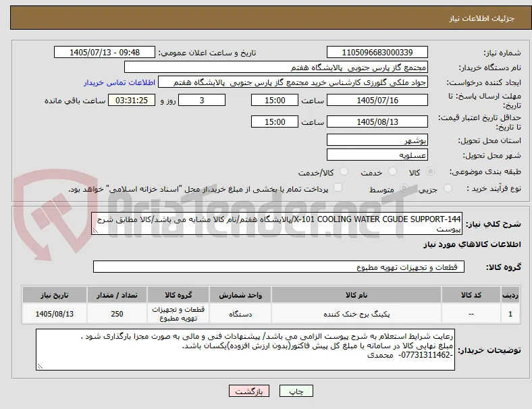Click the بازگشت back button
The height and width of the screenshot is (409, 532).
pos(249,391)
